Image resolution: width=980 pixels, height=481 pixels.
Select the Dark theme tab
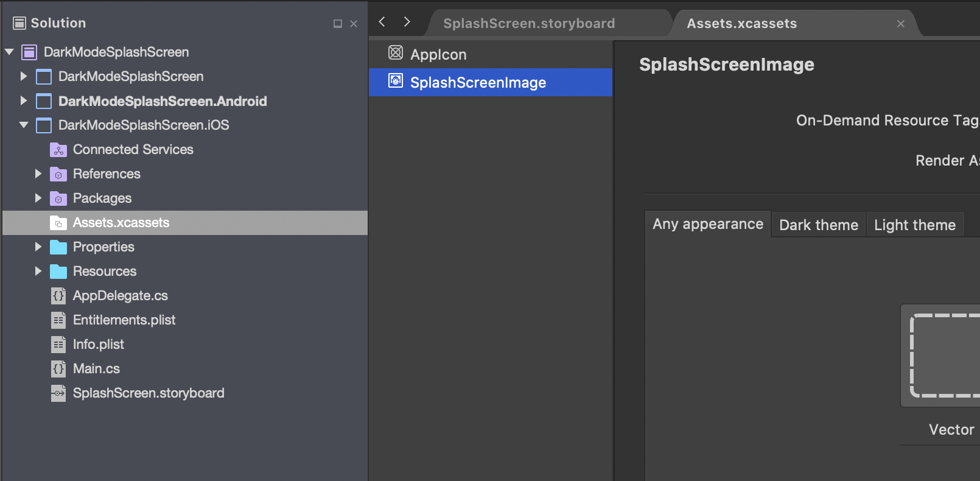pos(818,225)
